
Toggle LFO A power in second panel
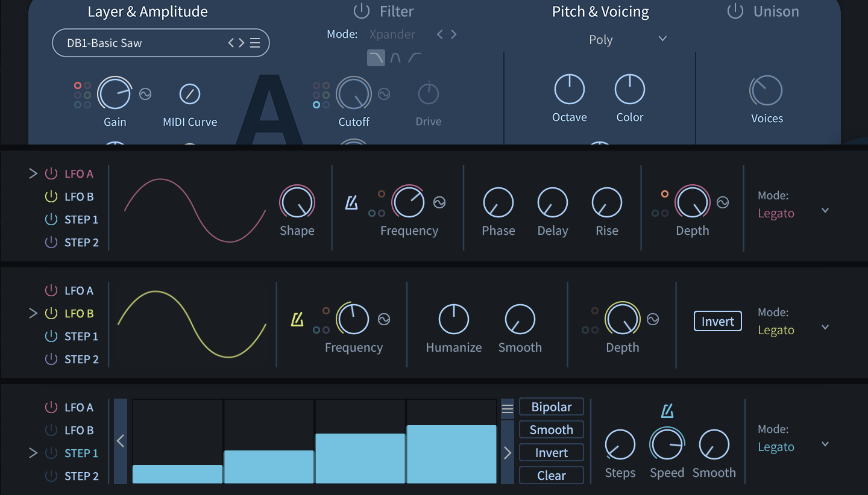coord(51,291)
